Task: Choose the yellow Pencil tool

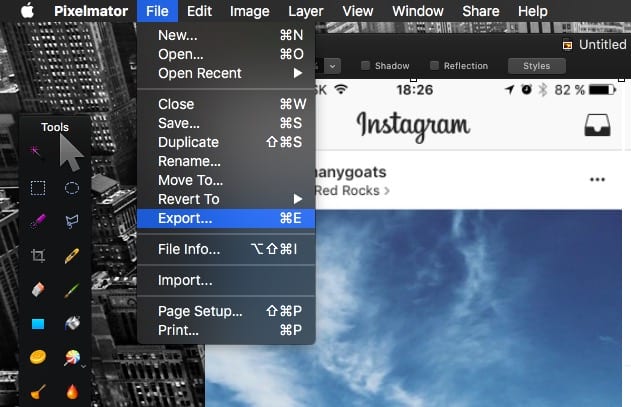Action: pyautogui.click(x=72, y=256)
